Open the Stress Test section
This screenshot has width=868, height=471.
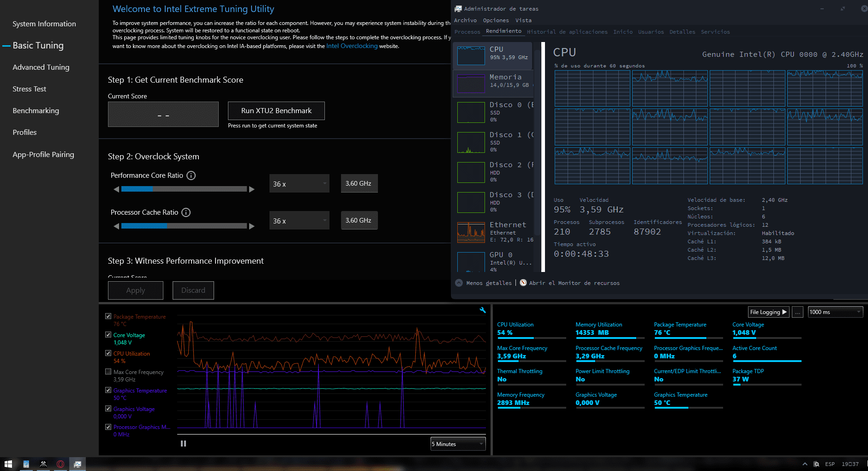coord(30,89)
